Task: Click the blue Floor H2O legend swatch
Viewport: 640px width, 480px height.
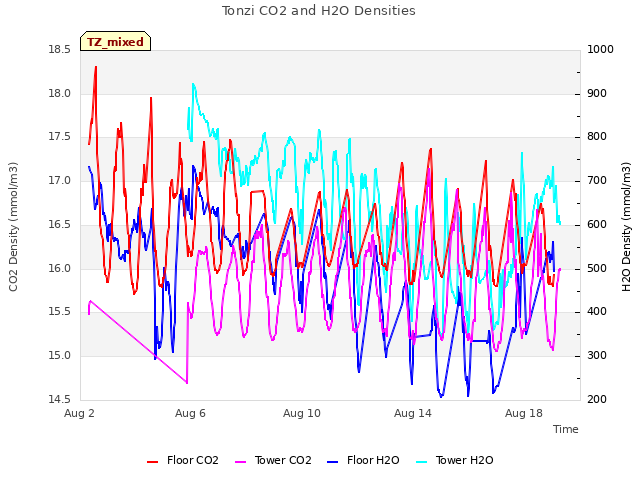Action: tap(333, 462)
